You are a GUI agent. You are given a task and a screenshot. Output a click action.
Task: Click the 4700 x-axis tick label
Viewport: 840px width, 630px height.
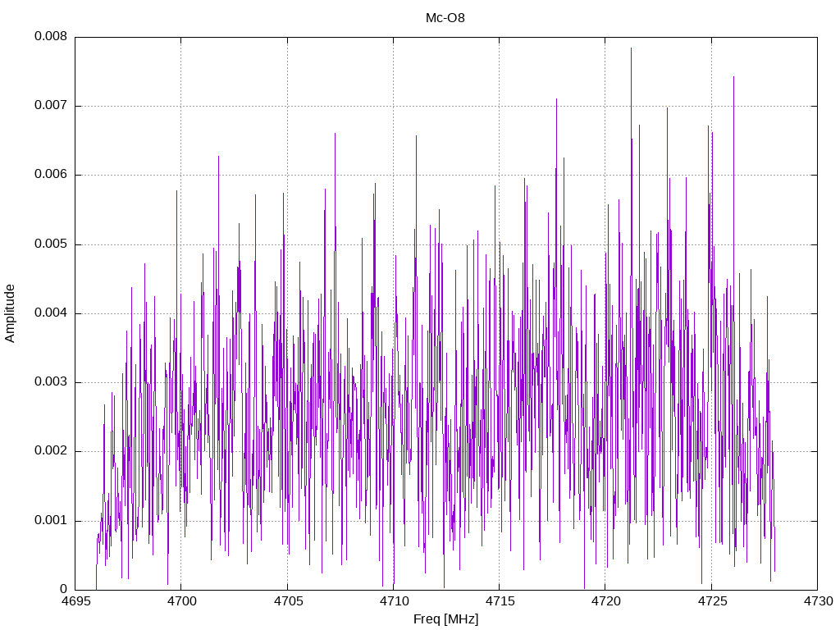point(181,601)
